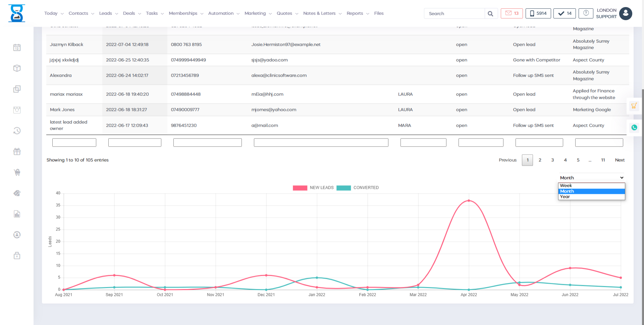Screen dimensions: 644x325
Task: Click the magnifying glass search button
Action: coord(490,14)
